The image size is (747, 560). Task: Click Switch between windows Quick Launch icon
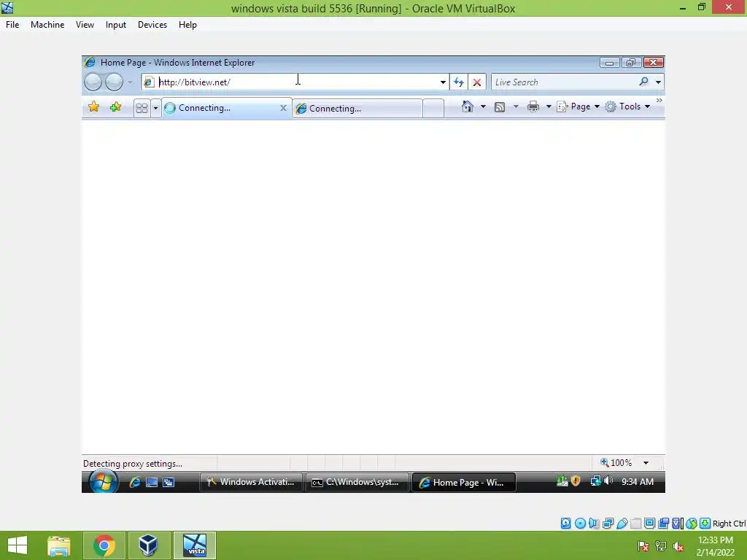(169, 483)
